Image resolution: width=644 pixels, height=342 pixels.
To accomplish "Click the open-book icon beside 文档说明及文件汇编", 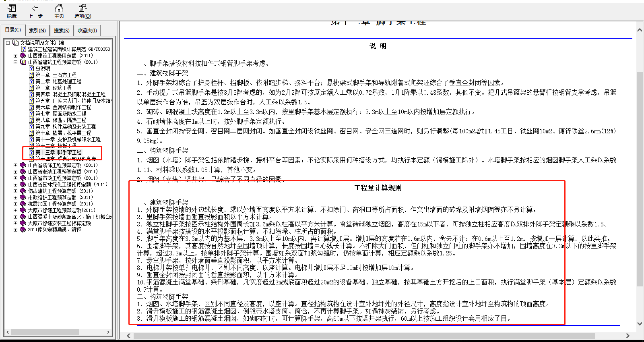I will [x=16, y=43].
